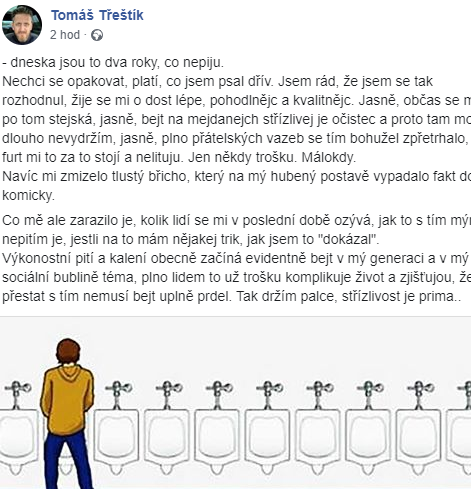471x489 pixels.
Task: Click the urinal bowl directly right of man
Action: click(116, 442)
